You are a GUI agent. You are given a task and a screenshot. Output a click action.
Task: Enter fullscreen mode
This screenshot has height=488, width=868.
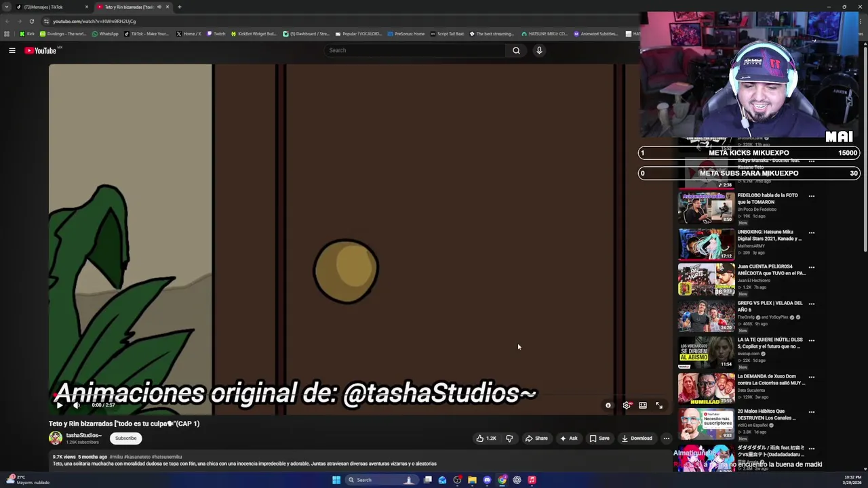click(x=659, y=405)
